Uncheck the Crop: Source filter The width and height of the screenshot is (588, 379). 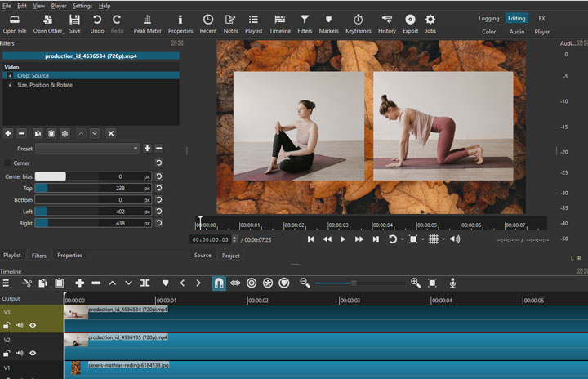coord(10,75)
